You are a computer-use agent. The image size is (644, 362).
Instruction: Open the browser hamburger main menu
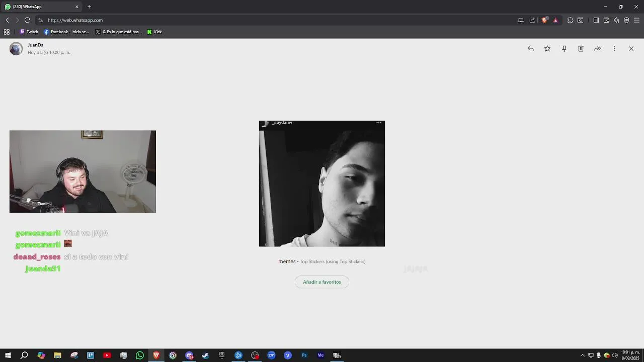pyautogui.click(x=636, y=20)
